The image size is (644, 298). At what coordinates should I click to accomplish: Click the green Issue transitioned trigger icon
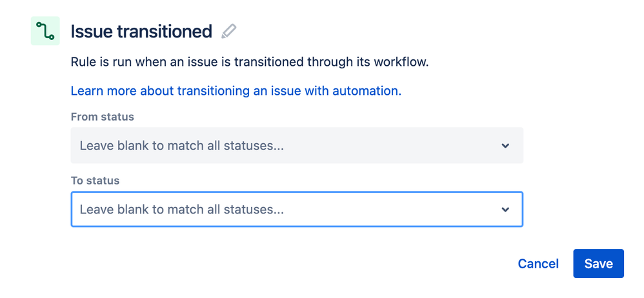click(45, 31)
